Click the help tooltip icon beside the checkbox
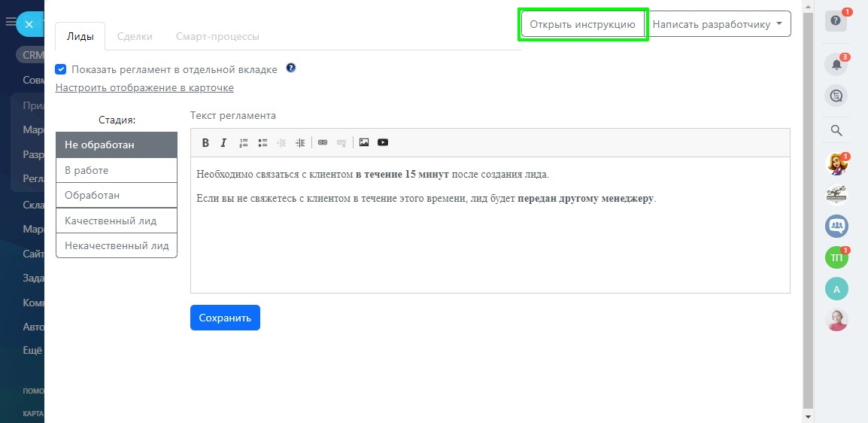 291,68
